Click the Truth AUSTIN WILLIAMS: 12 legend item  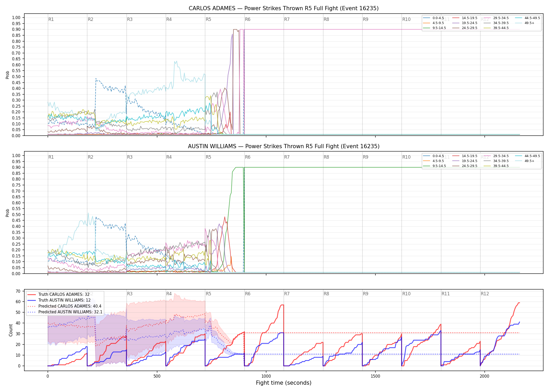tap(59, 300)
